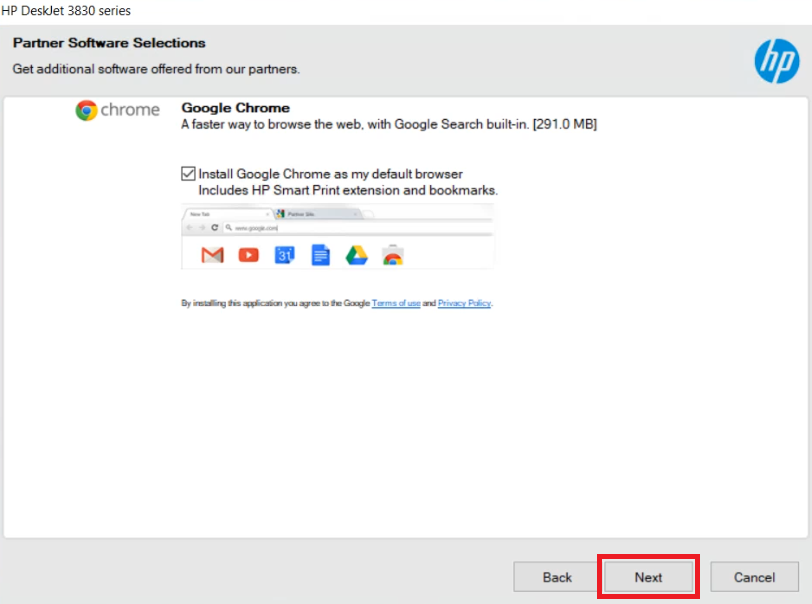Click the YouTube icon in preview

pos(249,255)
